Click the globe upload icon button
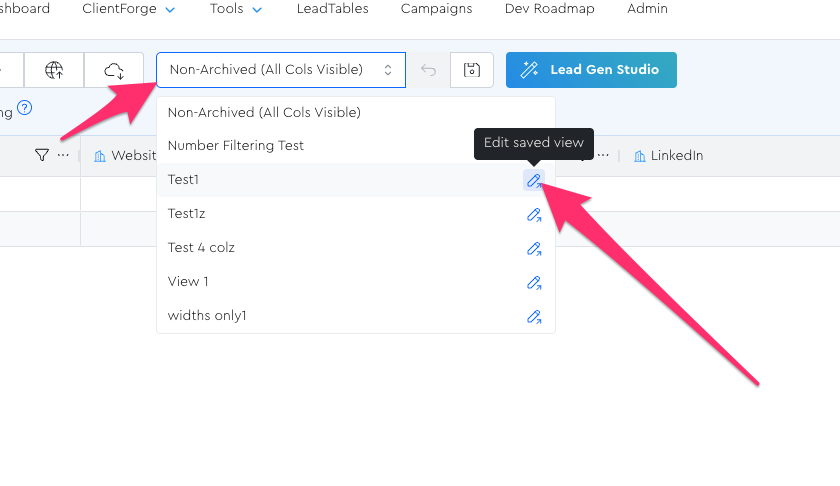Viewport: 840px width, 486px height. tap(55, 70)
